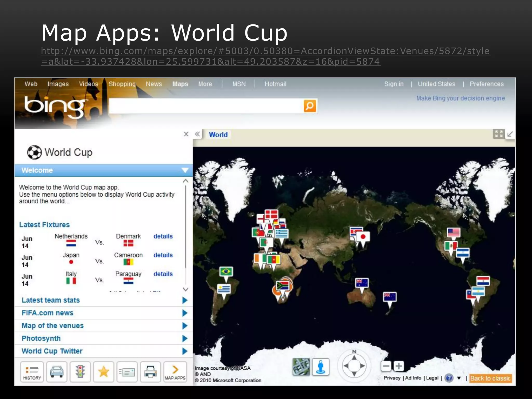Open the driving directions car icon

tap(57, 372)
